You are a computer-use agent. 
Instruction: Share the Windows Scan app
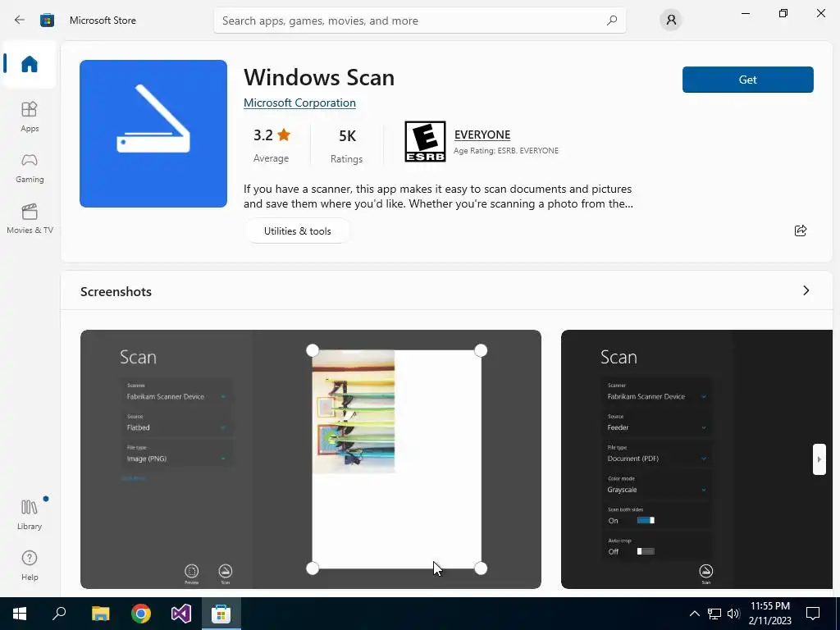(801, 231)
